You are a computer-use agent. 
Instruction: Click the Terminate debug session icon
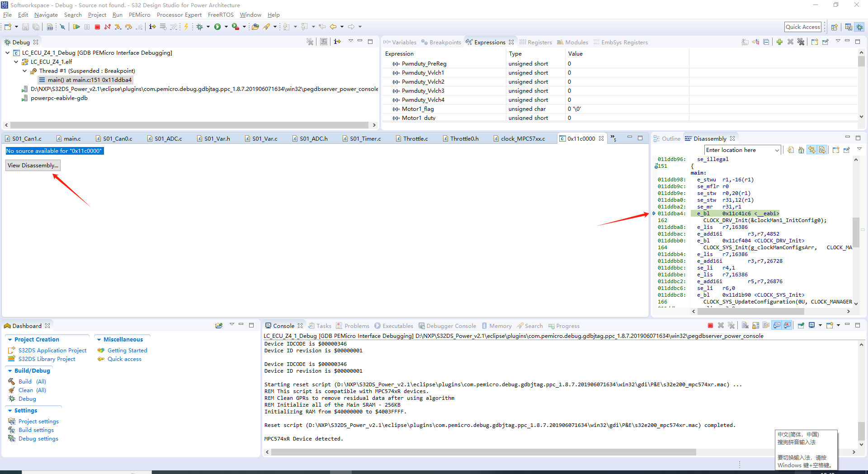click(x=97, y=26)
